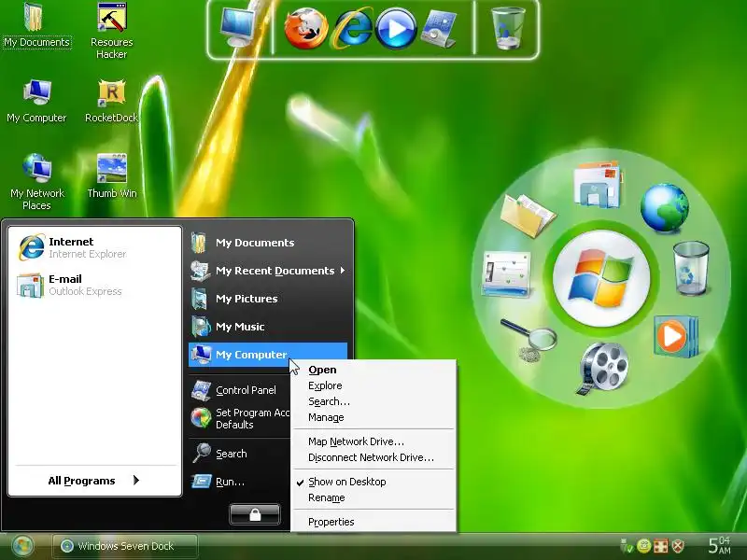The height and width of the screenshot is (560, 747).
Task: Click the orange grid tray icon
Action: pos(661,546)
